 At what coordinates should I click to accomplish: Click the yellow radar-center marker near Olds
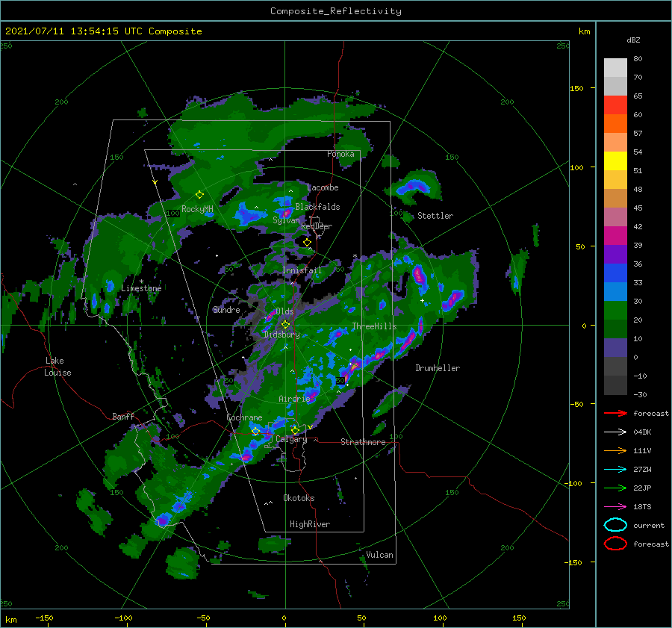[285, 325]
